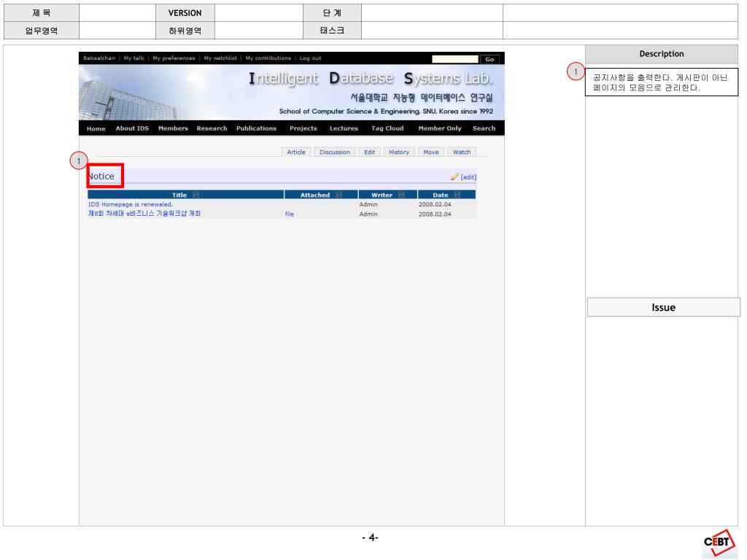Open the Lectures menu item
The height and width of the screenshot is (560, 747).
pos(344,128)
